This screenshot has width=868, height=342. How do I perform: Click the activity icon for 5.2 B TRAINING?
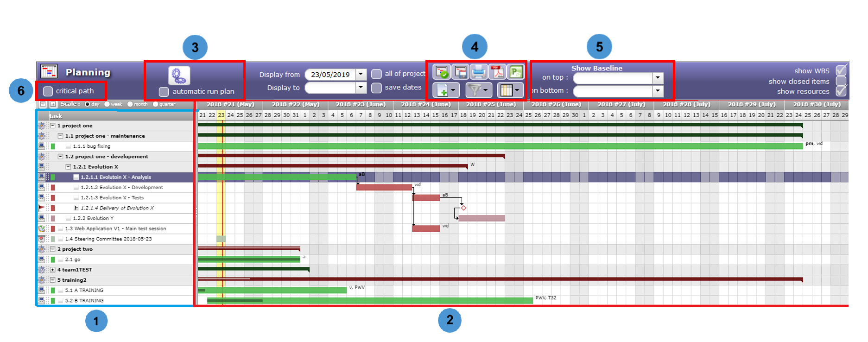pos(42,300)
